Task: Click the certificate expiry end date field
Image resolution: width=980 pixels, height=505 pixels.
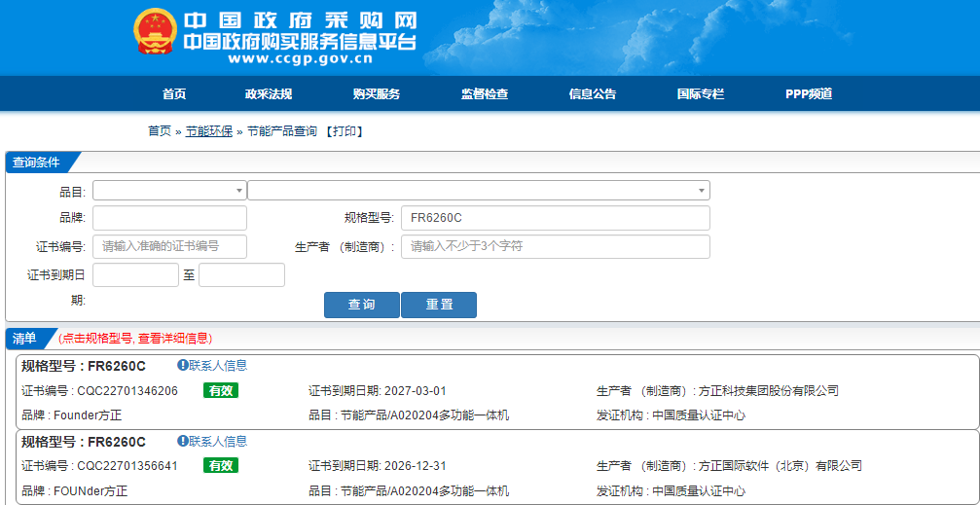Action: (242, 275)
